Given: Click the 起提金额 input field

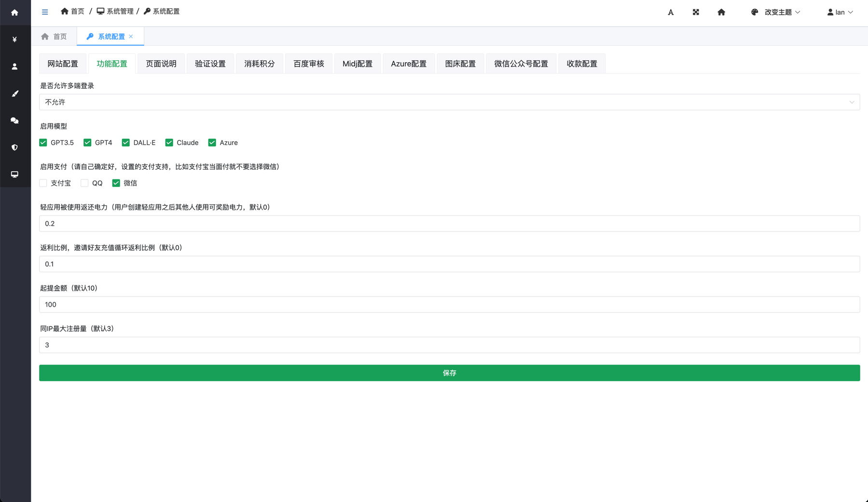Looking at the screenshot, I should click(449, 305).
